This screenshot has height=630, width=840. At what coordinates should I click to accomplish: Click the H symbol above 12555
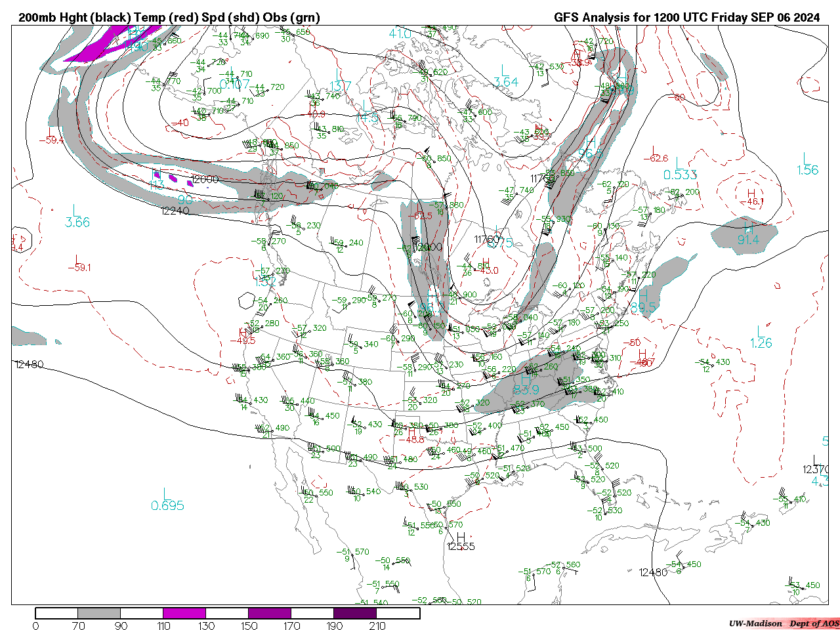461,536
